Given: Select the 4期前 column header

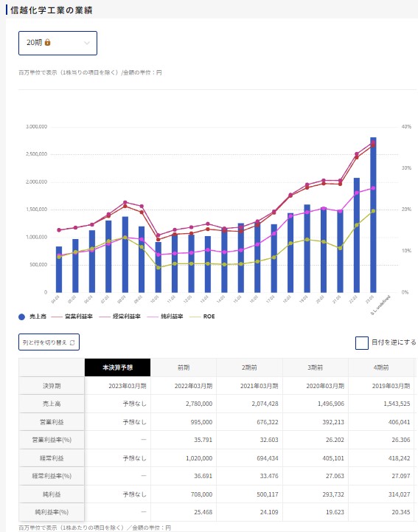Looking at the screenshot, I should click(381, 367).
